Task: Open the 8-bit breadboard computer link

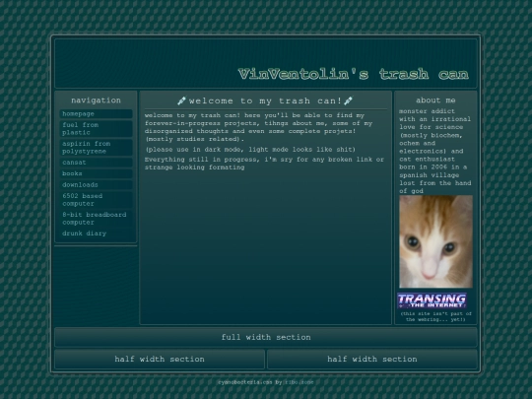Action: [96, 219]
